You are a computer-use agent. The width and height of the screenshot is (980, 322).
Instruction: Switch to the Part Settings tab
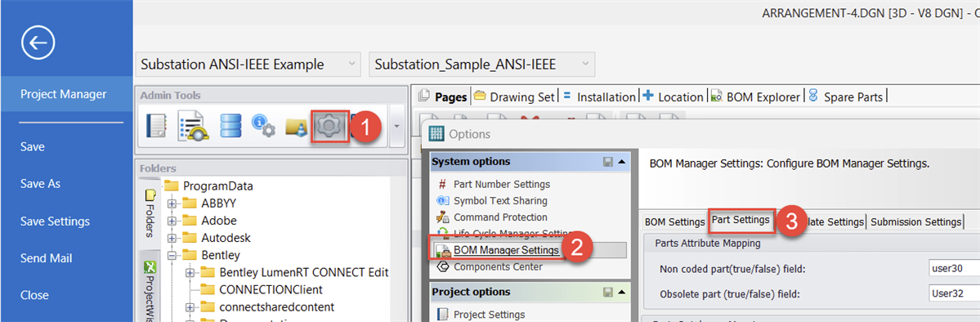[741, 220]
